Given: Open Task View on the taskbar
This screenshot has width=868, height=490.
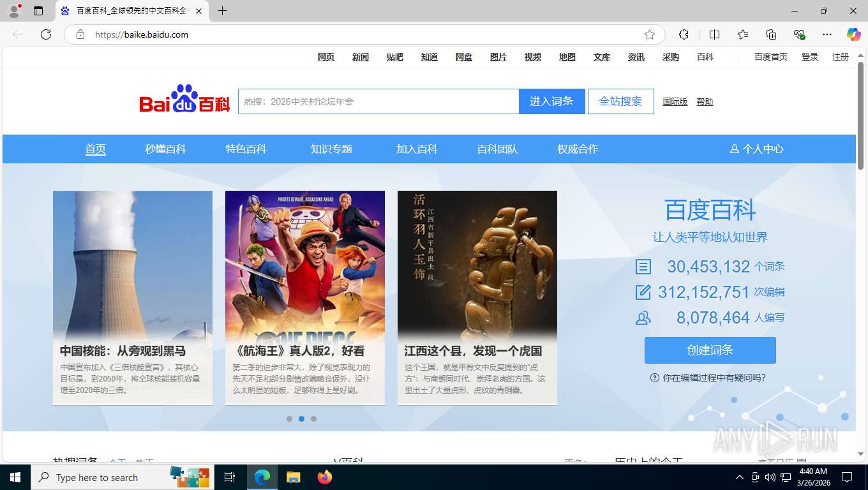Looking at the screenshot, I should point(230,477).
